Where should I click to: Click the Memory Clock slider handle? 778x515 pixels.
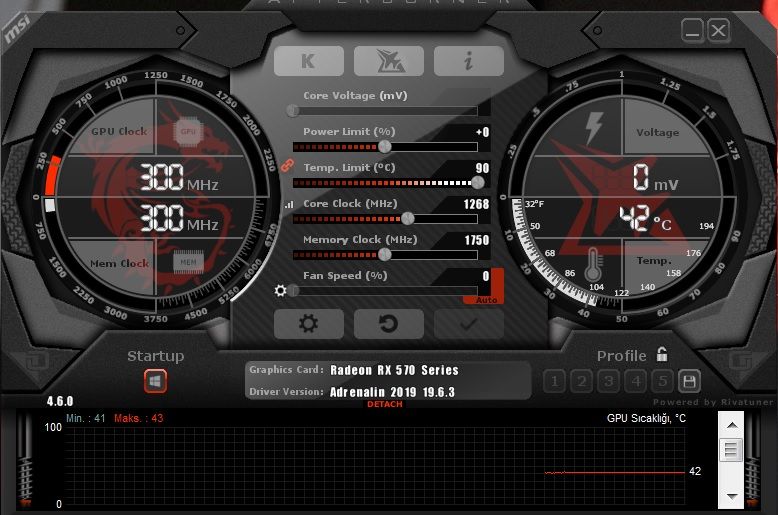click(385, 255)
